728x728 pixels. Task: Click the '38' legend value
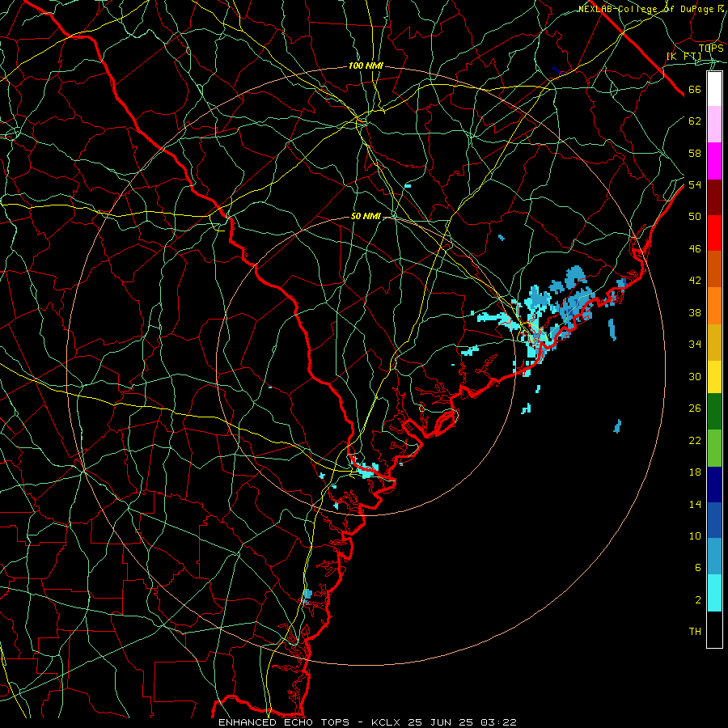coord(695,312)
